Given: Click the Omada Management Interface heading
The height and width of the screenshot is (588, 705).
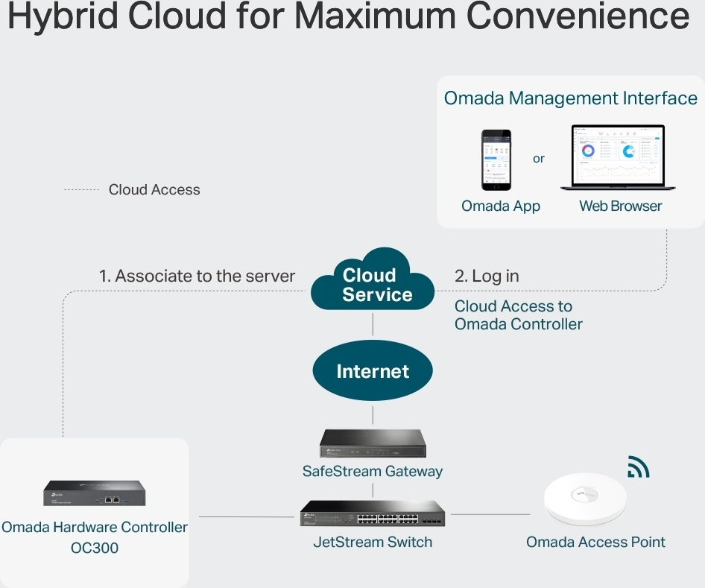Looking at the screenshot, I should click(x=570, y=98).
